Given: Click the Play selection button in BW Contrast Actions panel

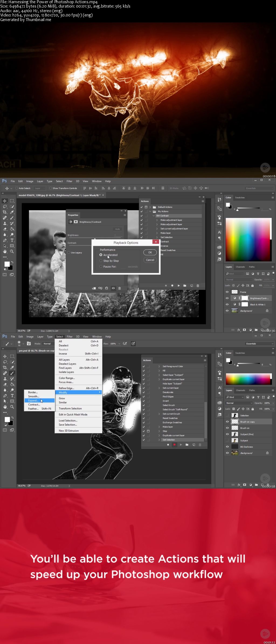Looking at the screenshot, I should coord(178,285).
